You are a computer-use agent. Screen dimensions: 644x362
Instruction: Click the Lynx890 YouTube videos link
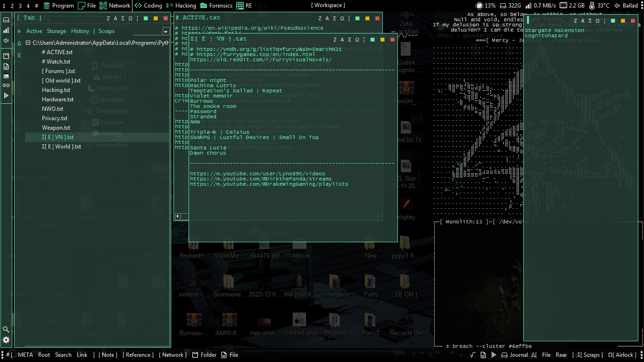tap(257, 174)
